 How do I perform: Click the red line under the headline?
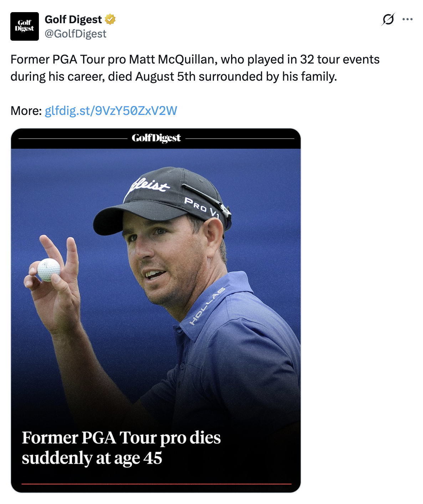pyautogui.click(x=157, y=484)
